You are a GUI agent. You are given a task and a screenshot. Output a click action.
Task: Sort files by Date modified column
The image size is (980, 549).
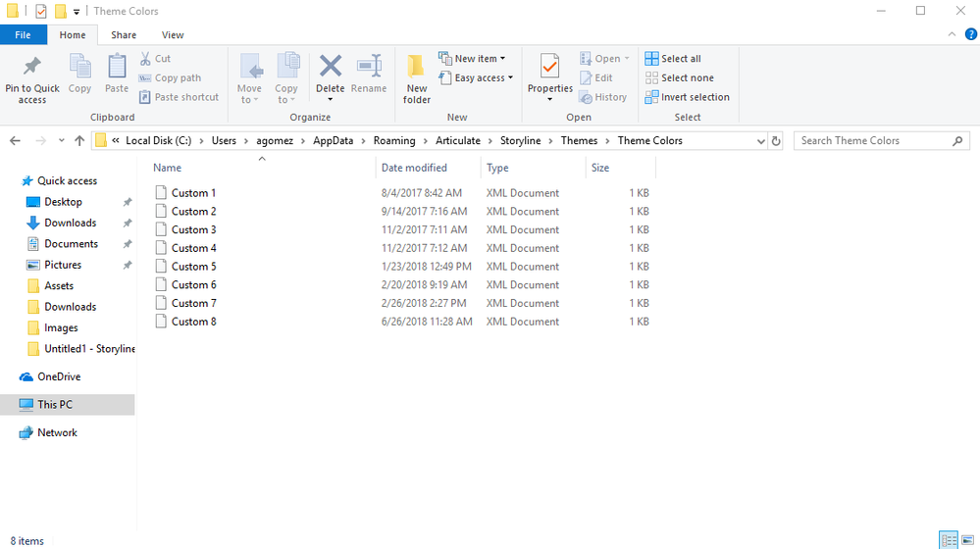414,168
